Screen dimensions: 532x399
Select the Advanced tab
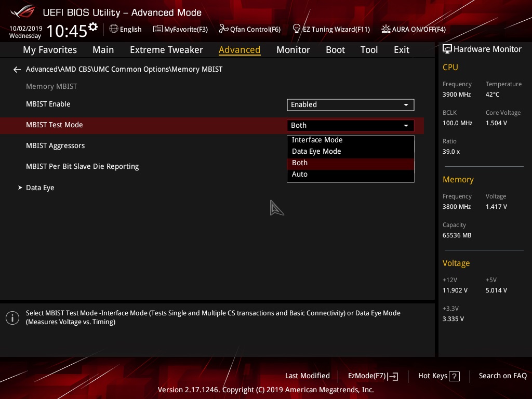[x=240, y=50]
